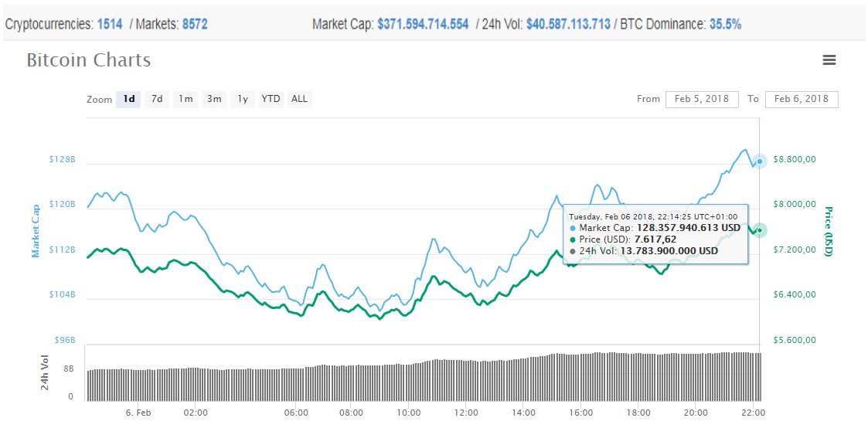This screenshot has width=868, height=428.
Task: Click the $6.400,00 price axis label
Action: pyautogui.click(x=795, y=295)
